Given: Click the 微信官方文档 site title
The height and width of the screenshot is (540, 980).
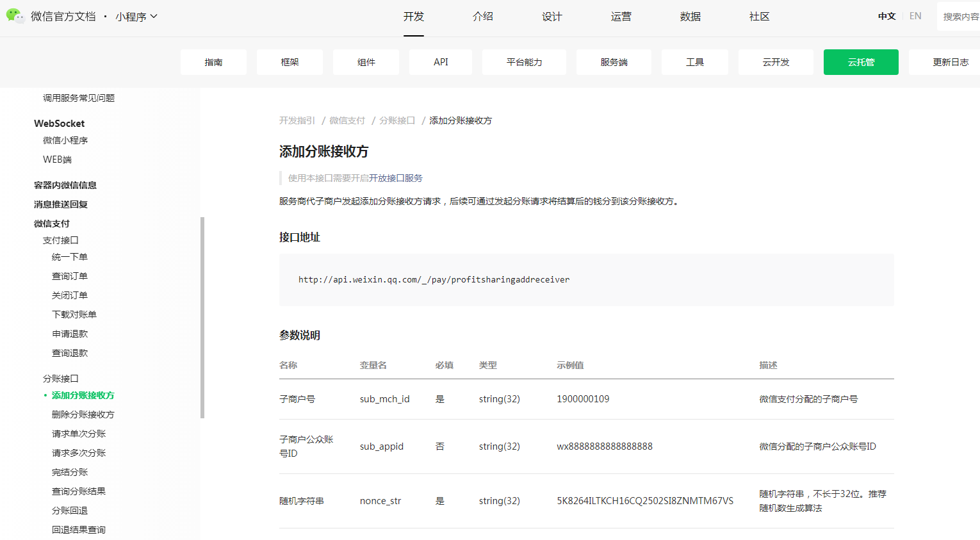Looking at the screenshot, I should [63, 17].
